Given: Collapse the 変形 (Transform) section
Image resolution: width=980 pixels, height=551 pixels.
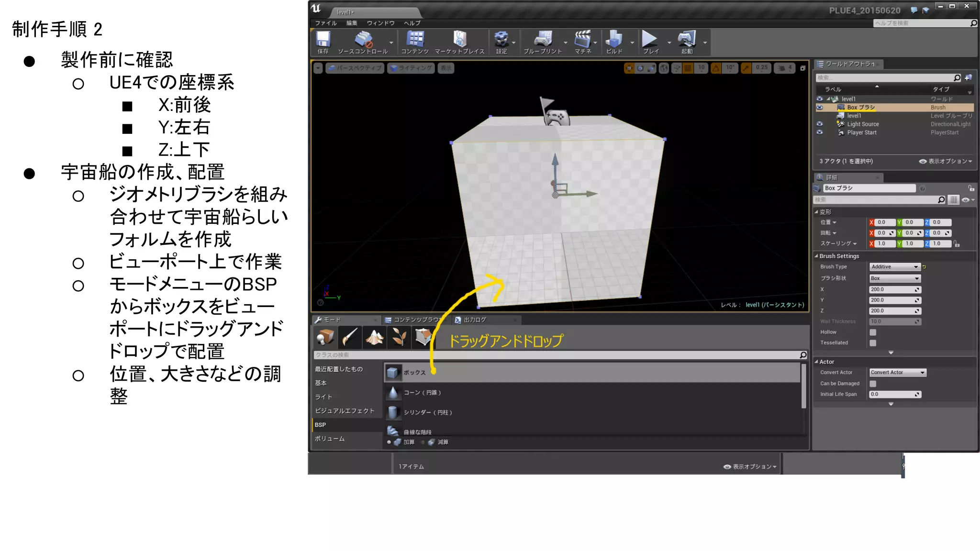Looking at the screenshot, I should (x=816, y=212).
